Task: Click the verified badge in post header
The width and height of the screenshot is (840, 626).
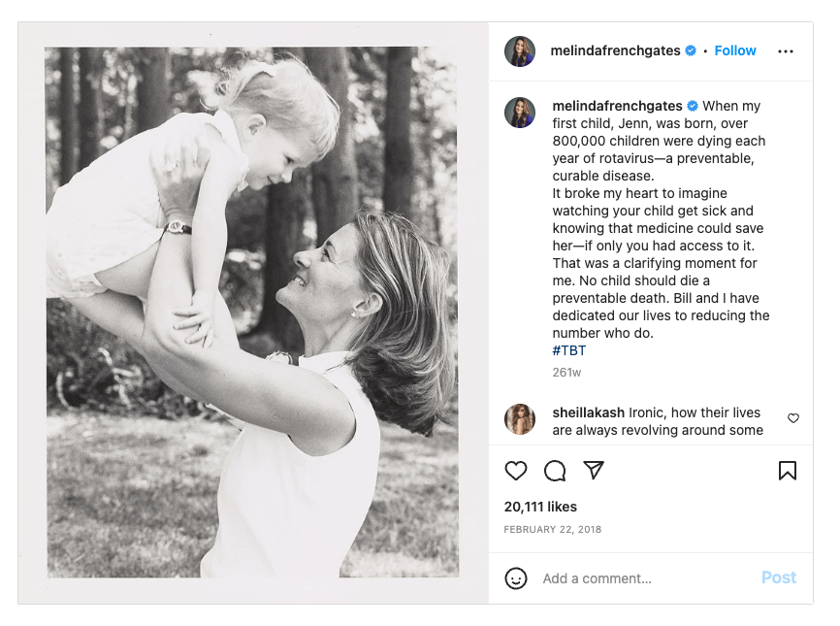Action: click(691, 51)
